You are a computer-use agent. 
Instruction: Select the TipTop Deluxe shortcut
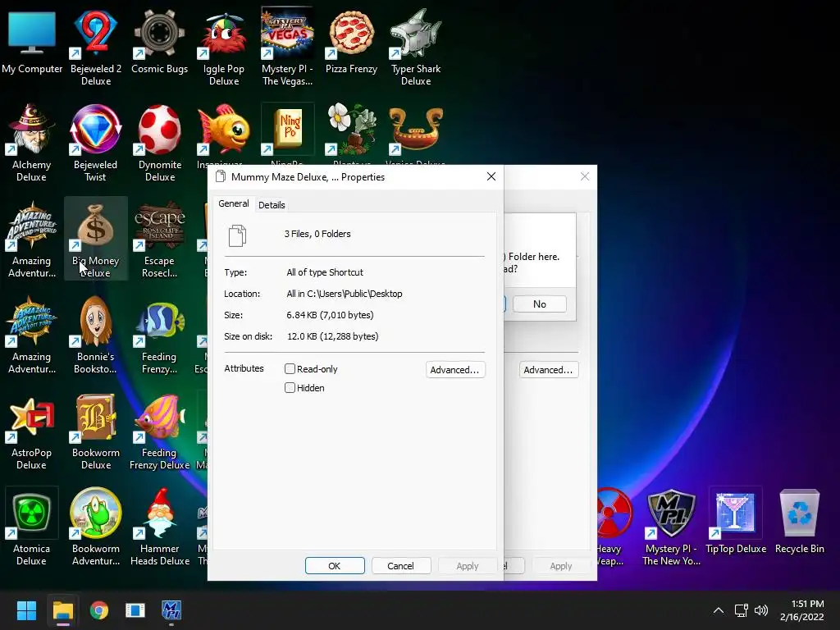[x=736, y=521]
